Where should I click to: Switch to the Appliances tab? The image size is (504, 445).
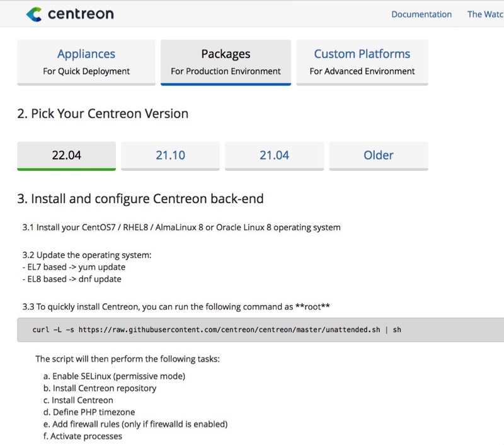(x=86, y=62)
